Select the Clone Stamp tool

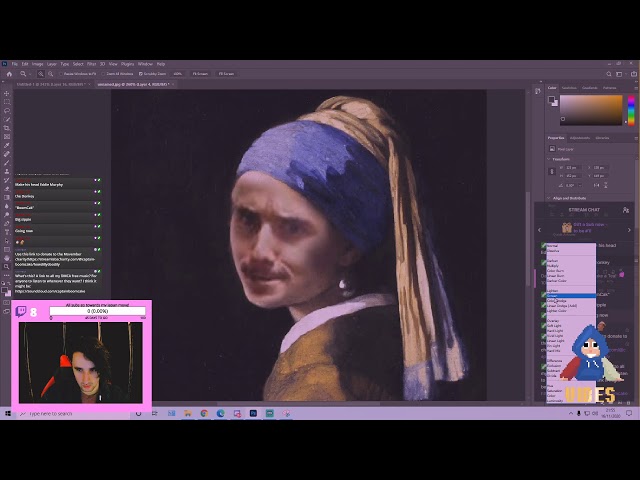click(7, 171)
